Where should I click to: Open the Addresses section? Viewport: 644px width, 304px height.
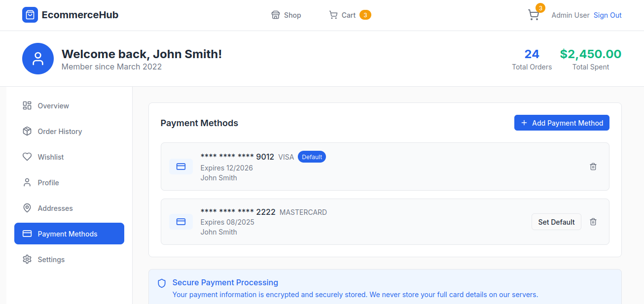pyautogui.click(x=55, y=208)
